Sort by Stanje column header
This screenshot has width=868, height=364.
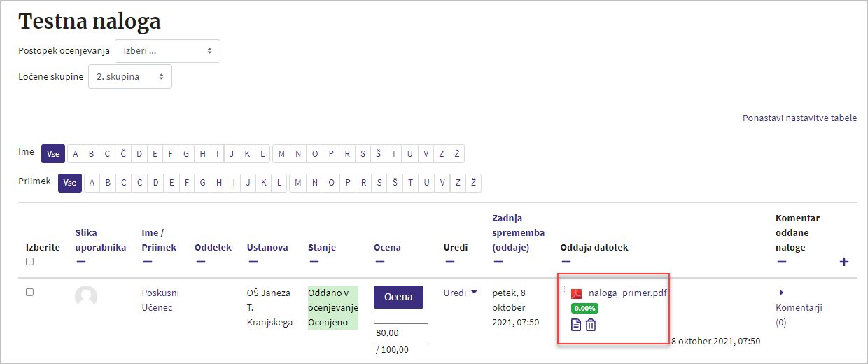coord(322,247)
